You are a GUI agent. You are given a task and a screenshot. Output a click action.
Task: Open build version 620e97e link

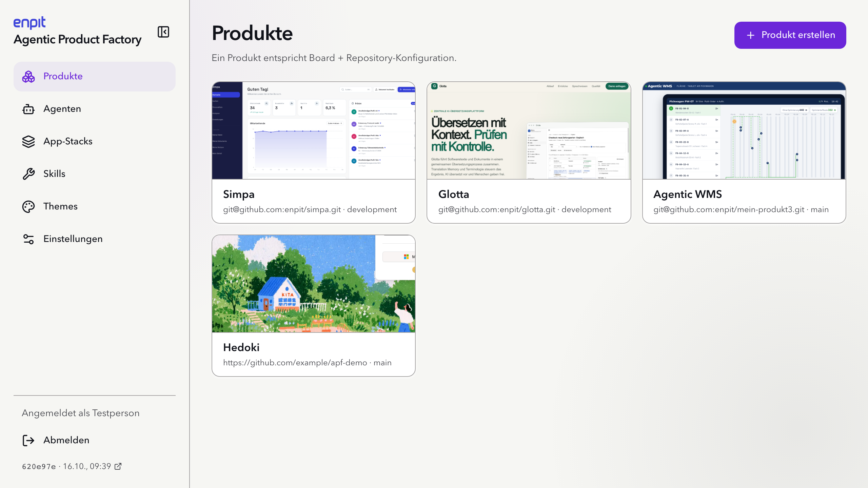[x=72, y=467]
